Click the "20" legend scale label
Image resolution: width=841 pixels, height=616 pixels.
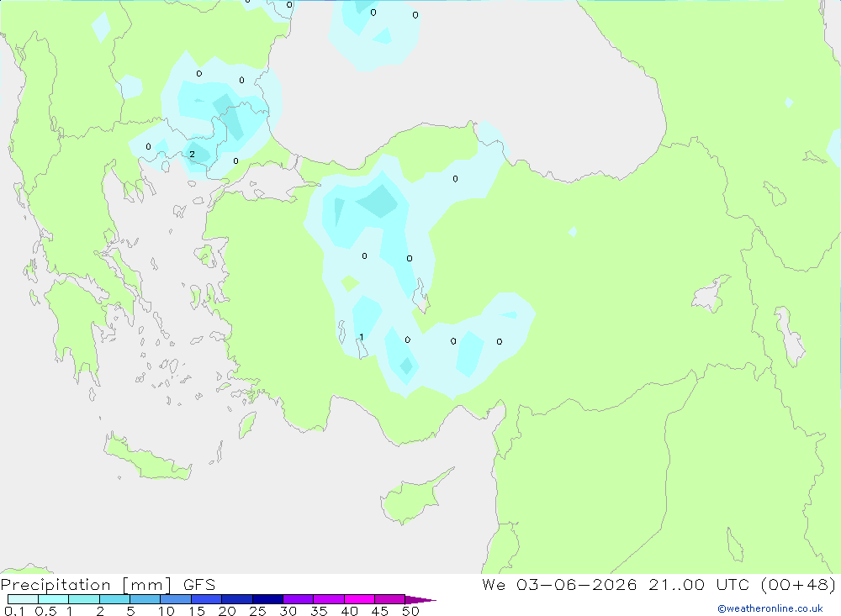click(x=227, y=611)
